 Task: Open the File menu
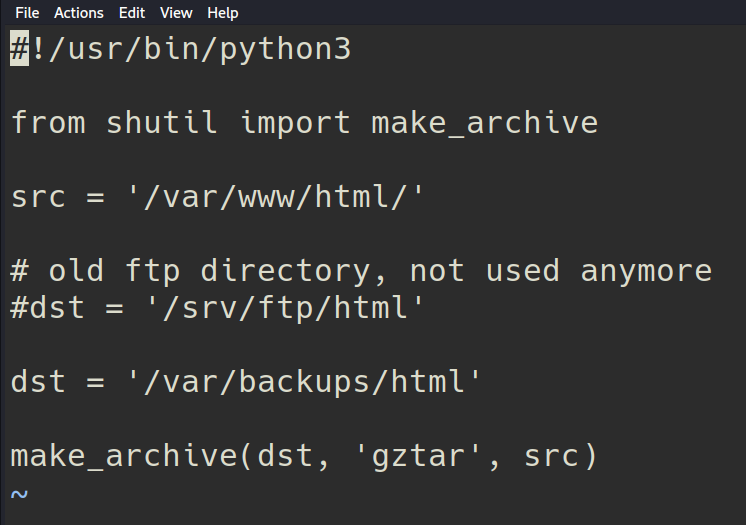[x=27, y=13]
